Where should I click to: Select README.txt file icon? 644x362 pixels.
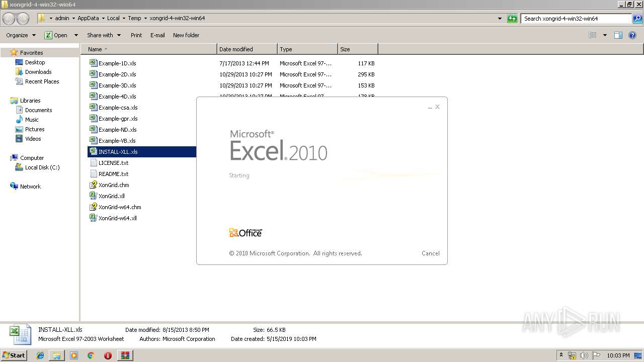point(93,173)
